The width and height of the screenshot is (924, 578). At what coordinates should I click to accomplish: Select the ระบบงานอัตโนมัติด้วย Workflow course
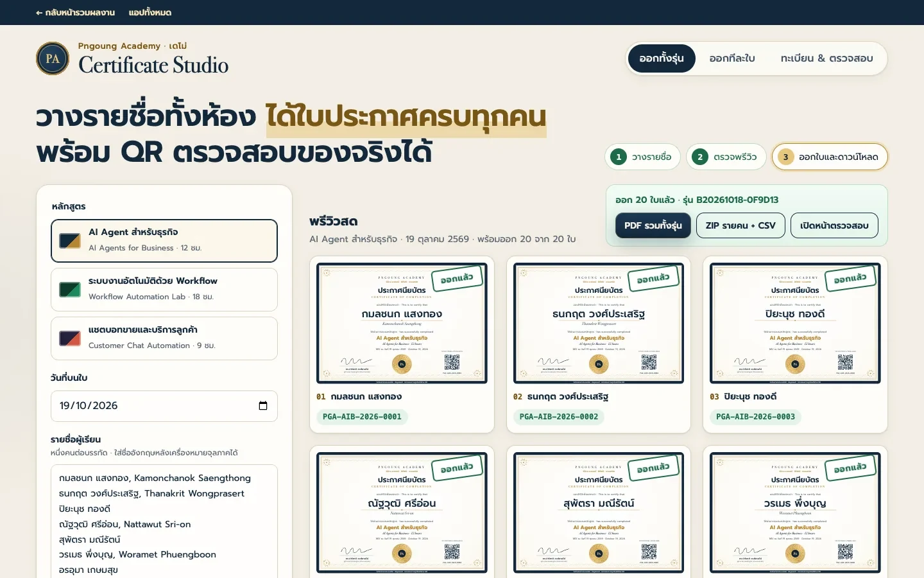164,290
